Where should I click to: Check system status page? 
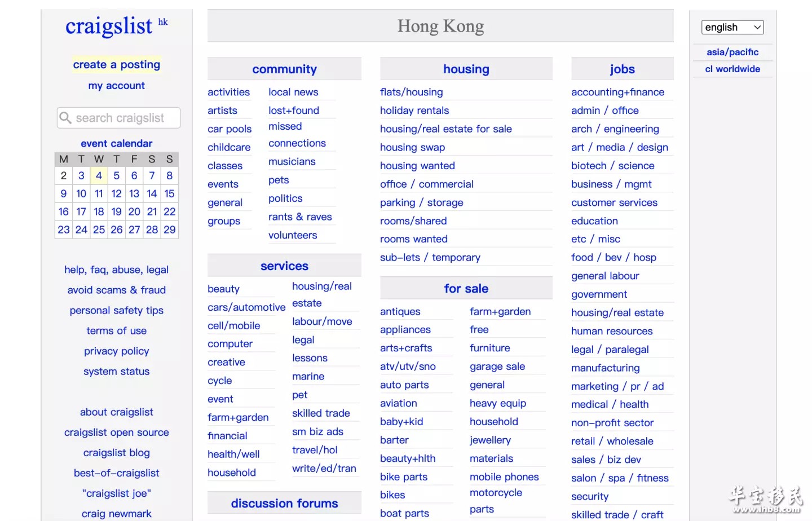[x=117, y=371]
